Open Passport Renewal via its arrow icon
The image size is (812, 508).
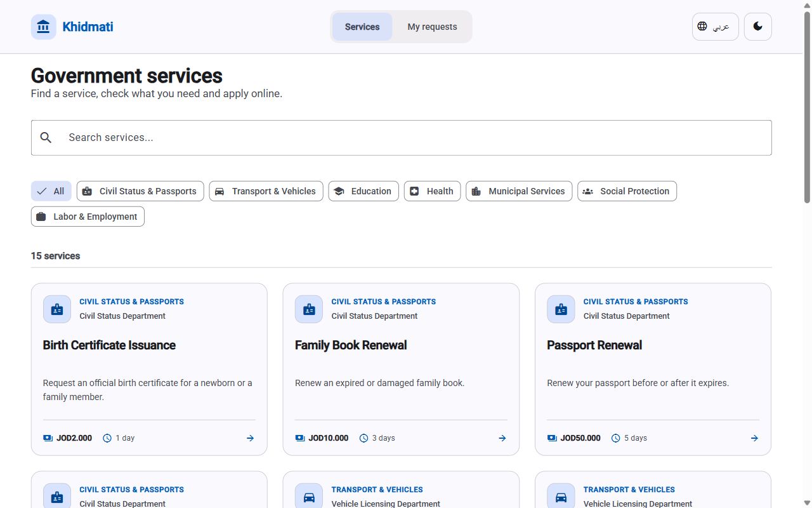tap(754, 438)
